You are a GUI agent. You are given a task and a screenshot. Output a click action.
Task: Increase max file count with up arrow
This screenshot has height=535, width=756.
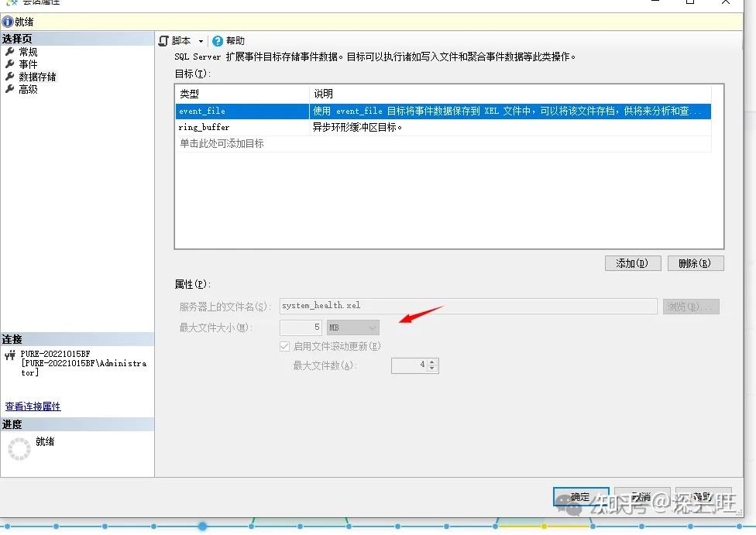pos(432,362)
